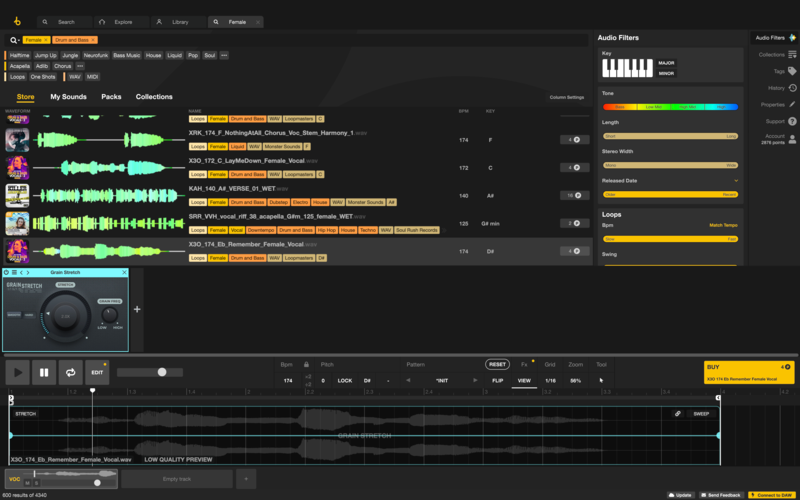Remove the Drum and Bass search tag
Image resolution: width=800 pixels, height=500 pixels.
point(93,40)
